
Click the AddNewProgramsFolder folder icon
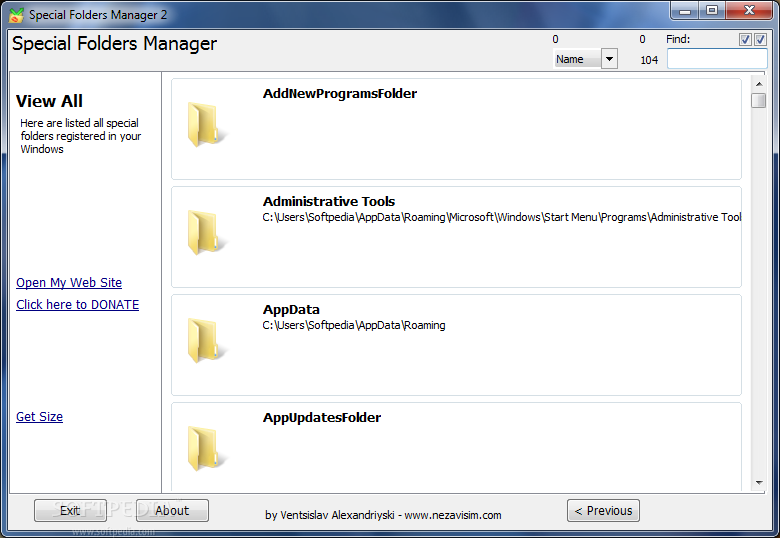click(205, 124)
